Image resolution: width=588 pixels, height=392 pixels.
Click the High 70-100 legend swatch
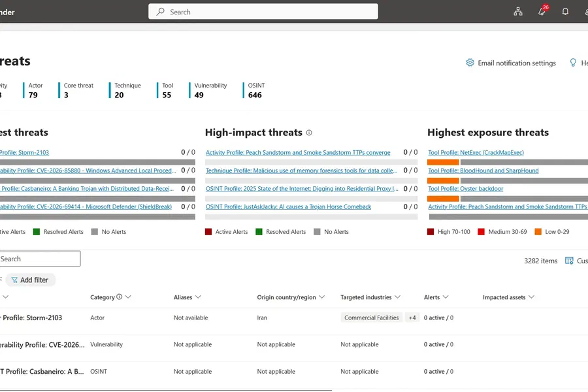[x=431, y=232]
